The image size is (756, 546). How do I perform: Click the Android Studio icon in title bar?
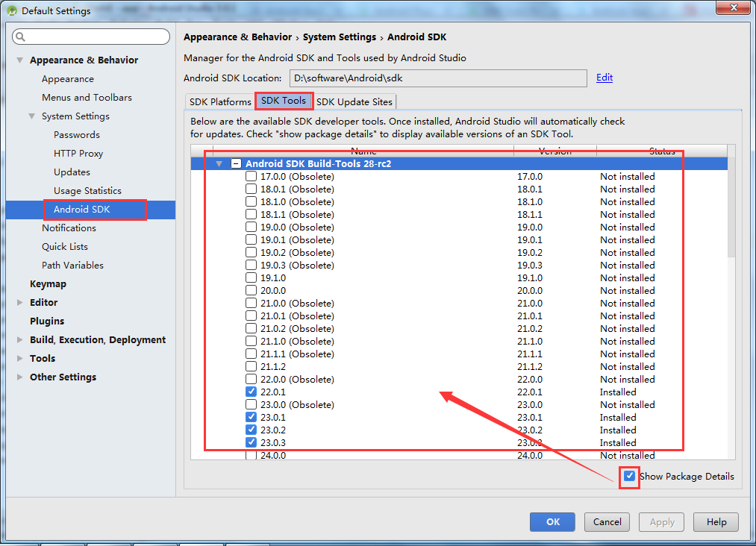point(12,10)
